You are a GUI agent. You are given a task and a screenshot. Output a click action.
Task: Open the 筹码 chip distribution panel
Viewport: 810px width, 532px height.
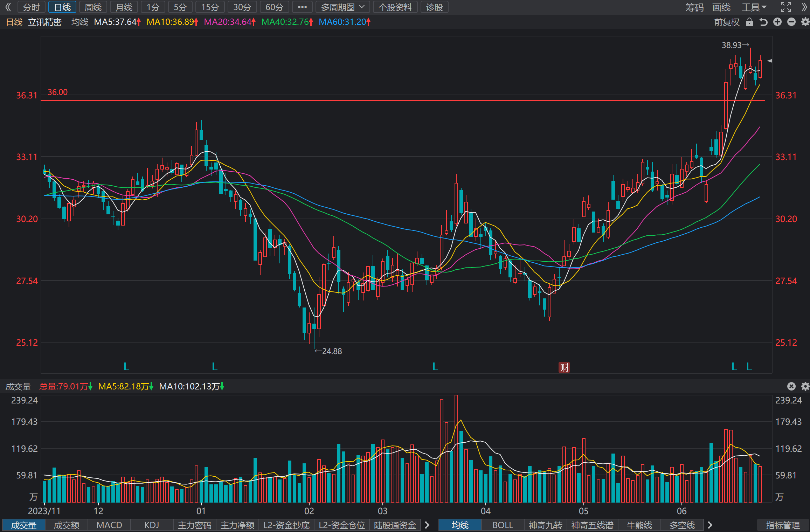pyautogui.click(x=694, y=7)
